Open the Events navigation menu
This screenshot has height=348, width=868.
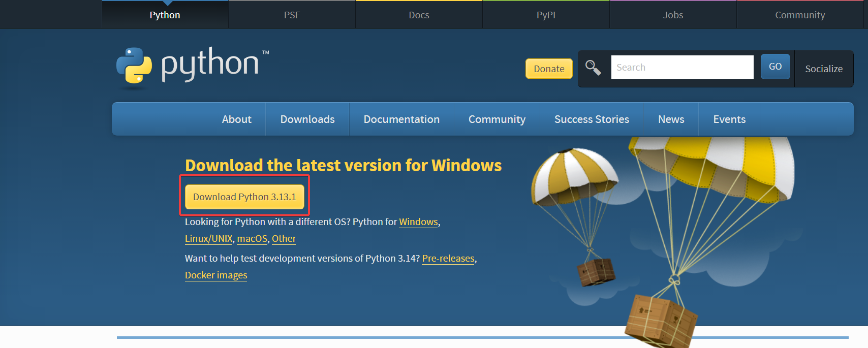coord(729,119)
